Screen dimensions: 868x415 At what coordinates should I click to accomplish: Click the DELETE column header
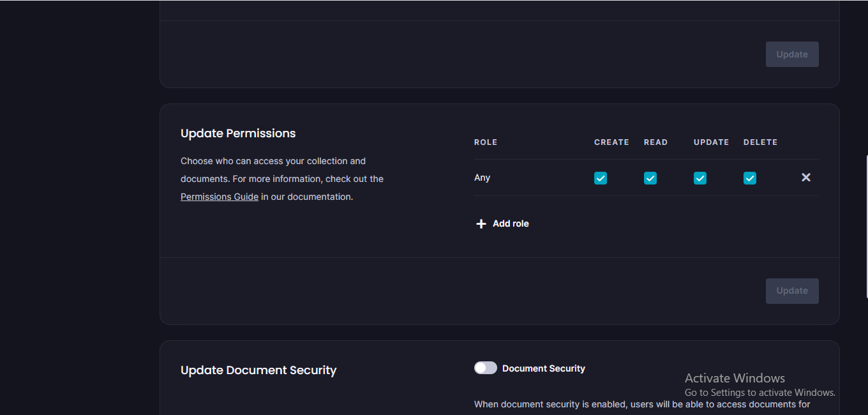coord(760,142)
